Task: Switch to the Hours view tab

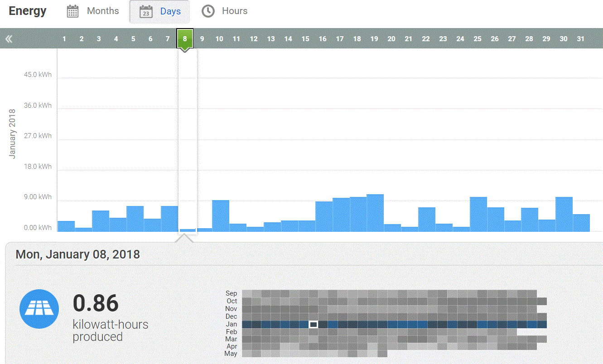Action: 225,11
